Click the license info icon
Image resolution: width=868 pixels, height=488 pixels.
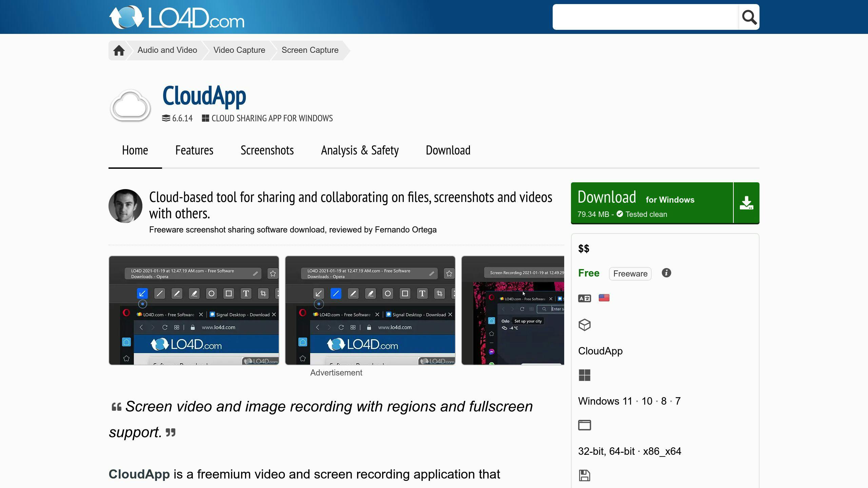click(666, 273)
